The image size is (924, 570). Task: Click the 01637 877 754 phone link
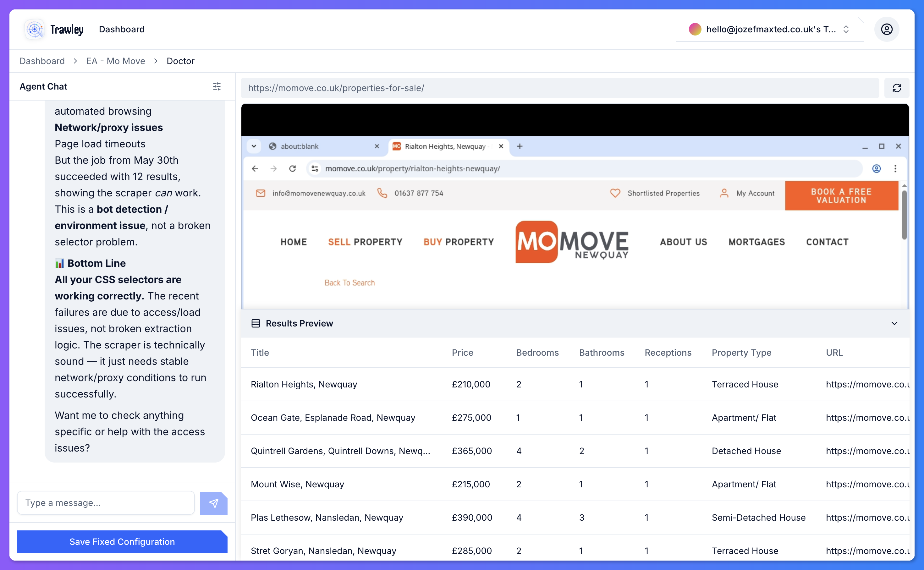click(x=419, y=193)
